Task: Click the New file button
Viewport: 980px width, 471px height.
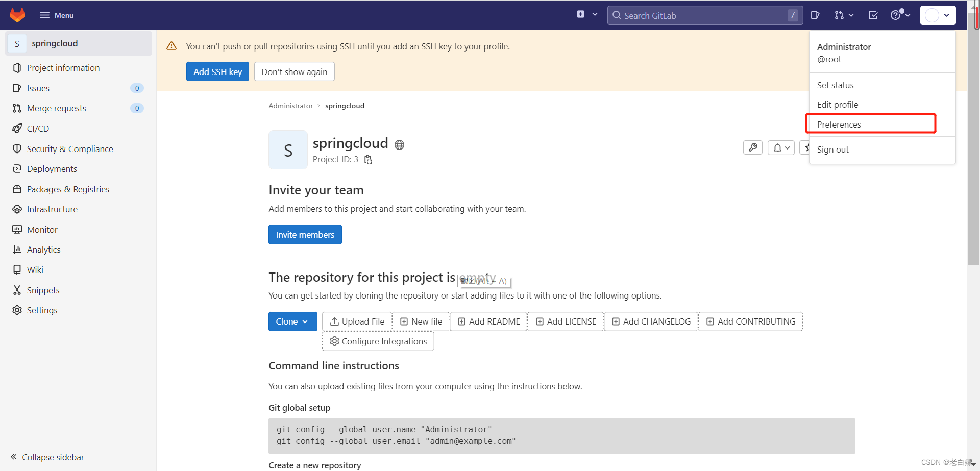Action: (x=421, y=321)
